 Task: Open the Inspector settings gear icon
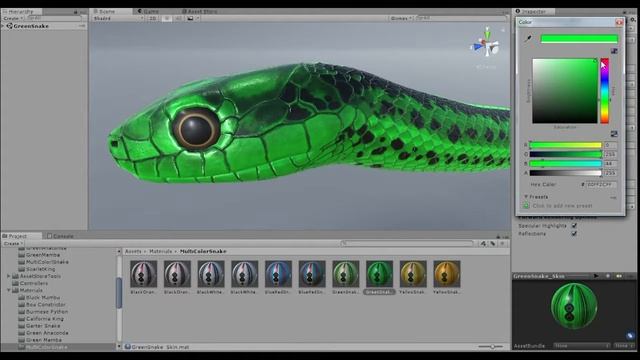[633, 19]
